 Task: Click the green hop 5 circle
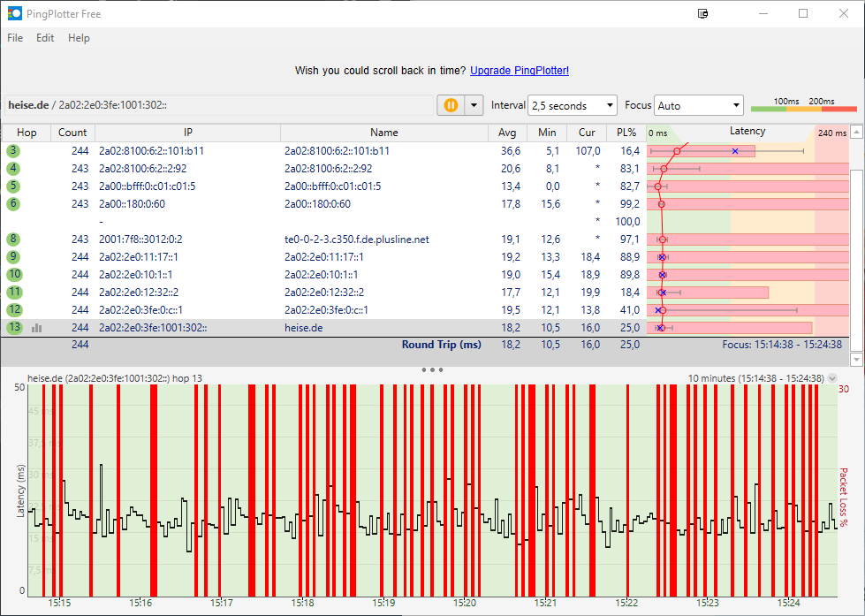(13, 186)
